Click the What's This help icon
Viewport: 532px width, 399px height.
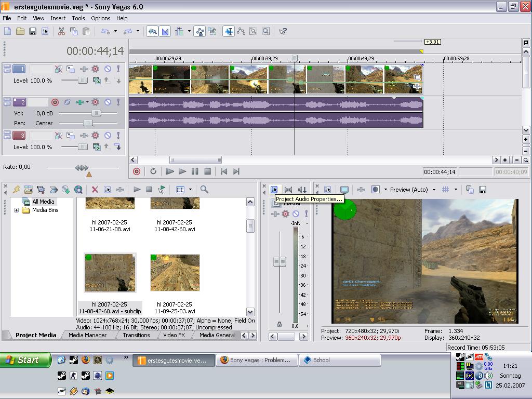pyautogui.click(x=283, y=31)
